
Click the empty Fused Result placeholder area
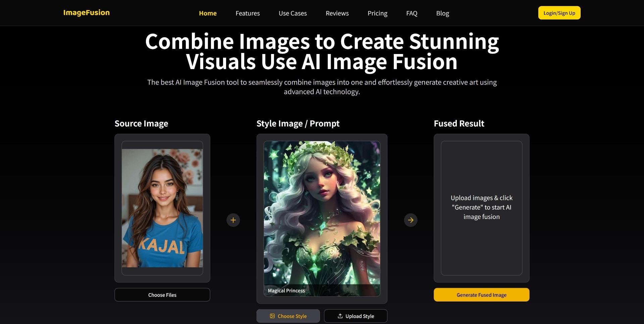click(481, 208)
